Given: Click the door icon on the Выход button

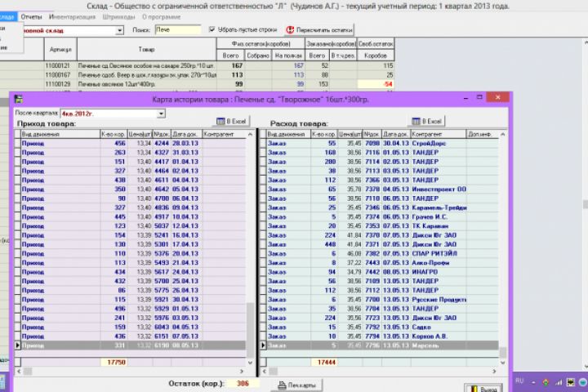Looking at the screenshot, I should (474, 390).
